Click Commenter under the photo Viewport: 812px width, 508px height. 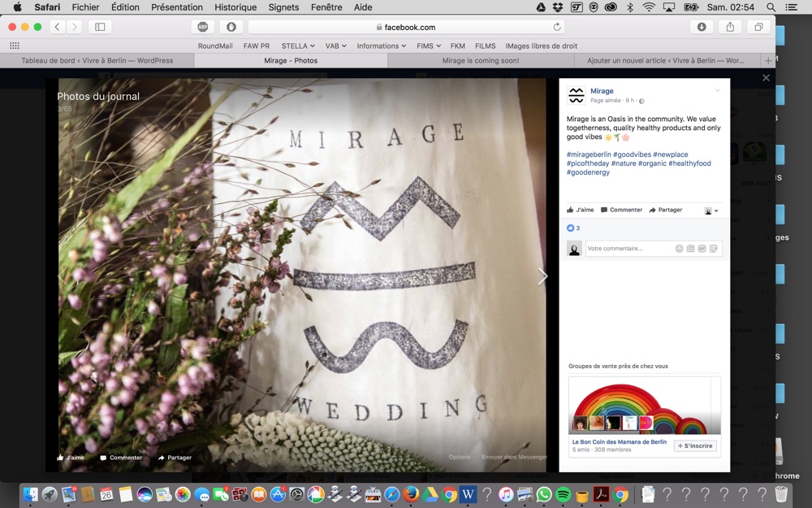point(121,458)
